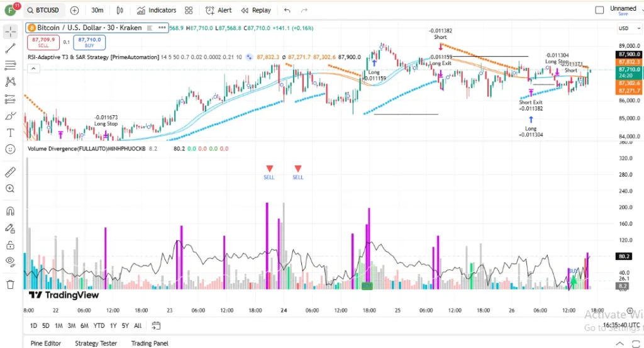The height and width of the screenshot is (348, 644).
Task: Click the BTCUSD symbol search field
Action: coord(43,10)
